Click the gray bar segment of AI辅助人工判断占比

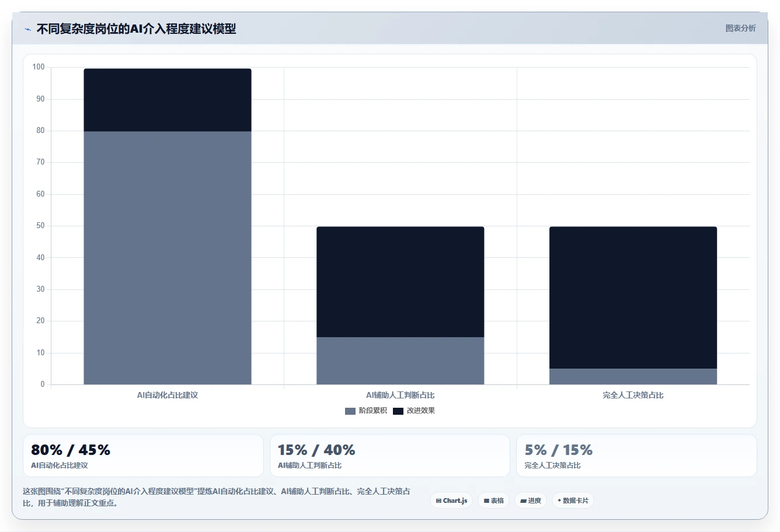coord(401,360)
